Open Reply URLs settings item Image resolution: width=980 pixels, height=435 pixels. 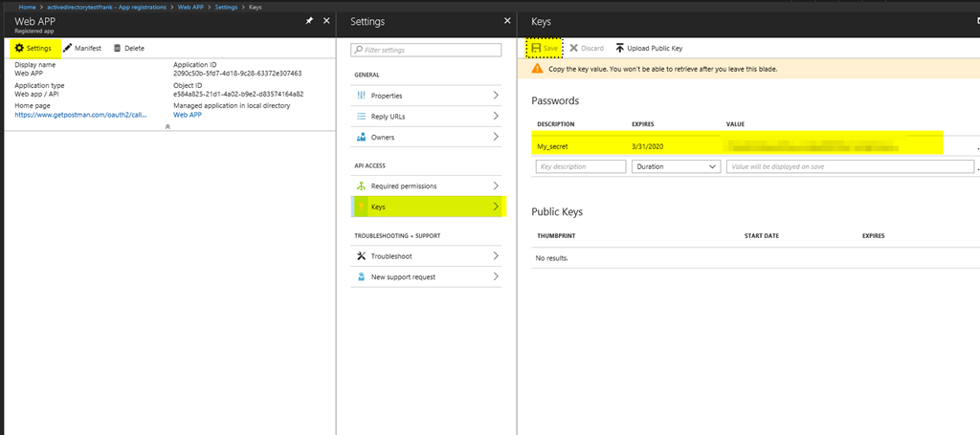click(x=426, y=116)
